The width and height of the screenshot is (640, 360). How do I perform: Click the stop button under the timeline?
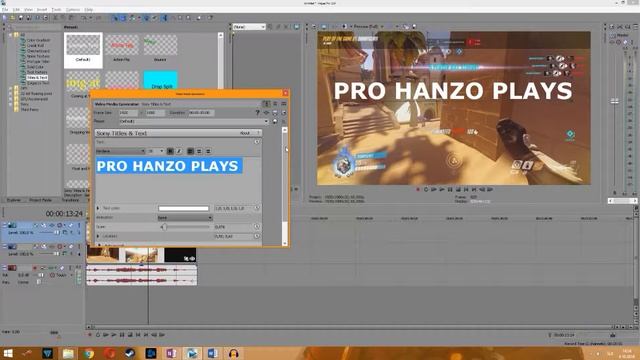(x=130, y=335)
